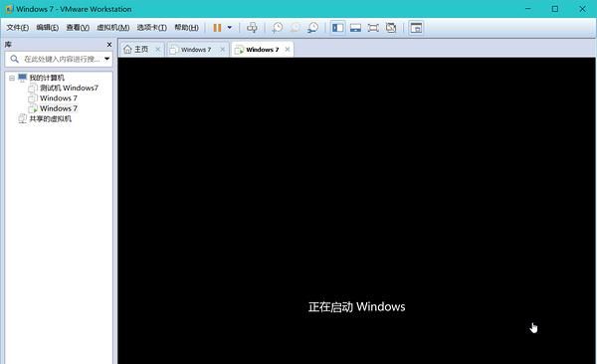
Task: Open the snapshot manager icon
Action: (313, 28)
